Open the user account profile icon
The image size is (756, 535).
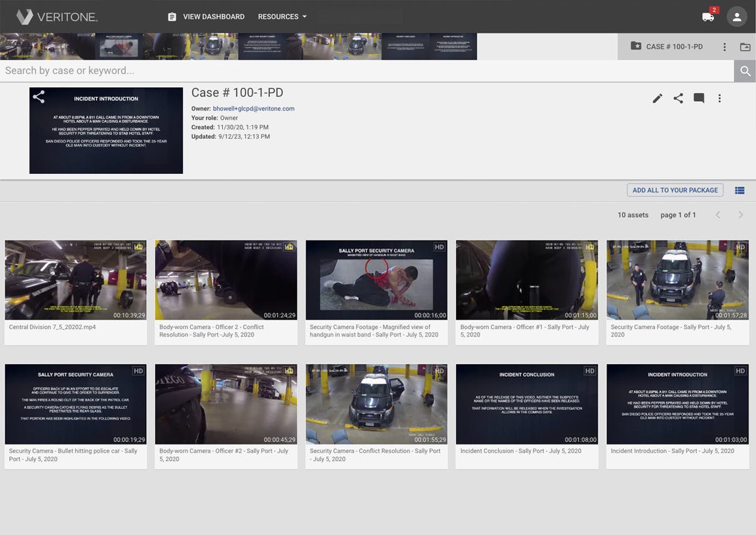tap(737, 17)
